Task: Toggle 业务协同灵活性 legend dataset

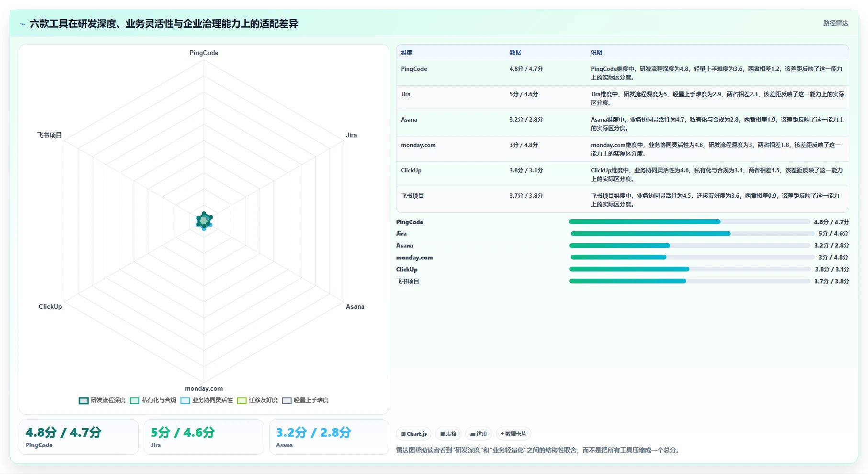Action: pos(207,400)
